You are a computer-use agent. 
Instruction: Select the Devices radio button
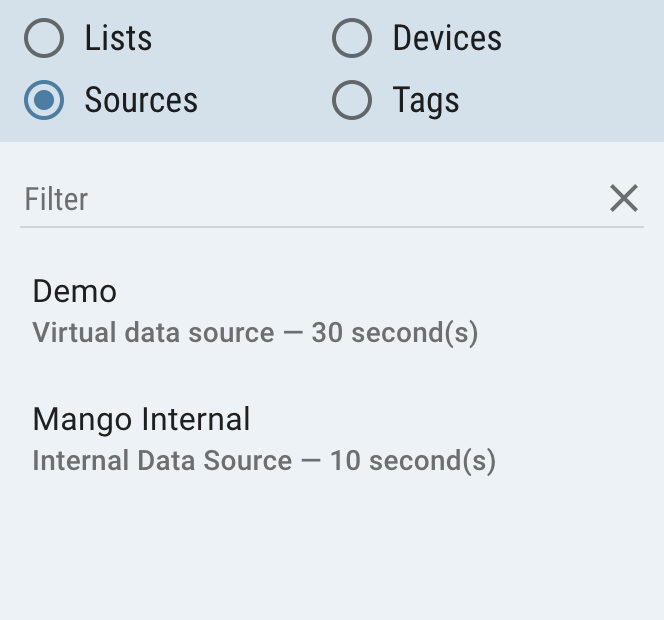[x=352, y=39]
